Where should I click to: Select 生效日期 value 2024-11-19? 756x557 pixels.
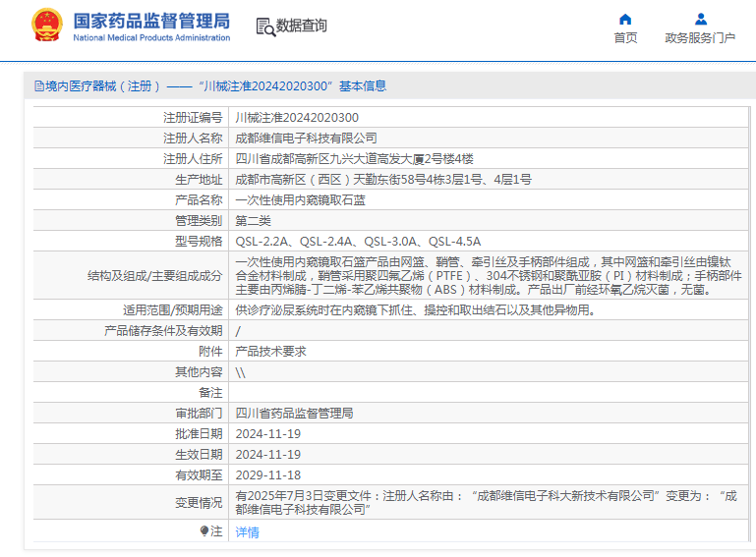click(x=268, y=455)
